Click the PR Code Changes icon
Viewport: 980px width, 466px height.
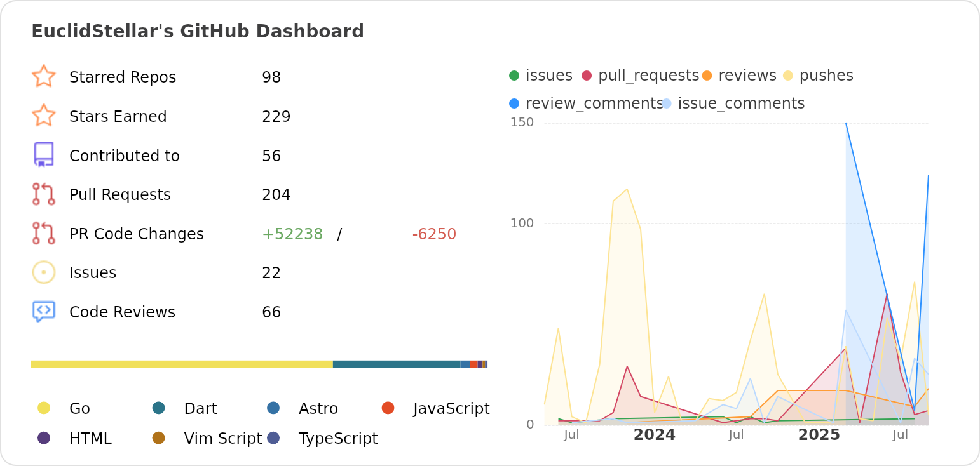(x=43, y=234)
